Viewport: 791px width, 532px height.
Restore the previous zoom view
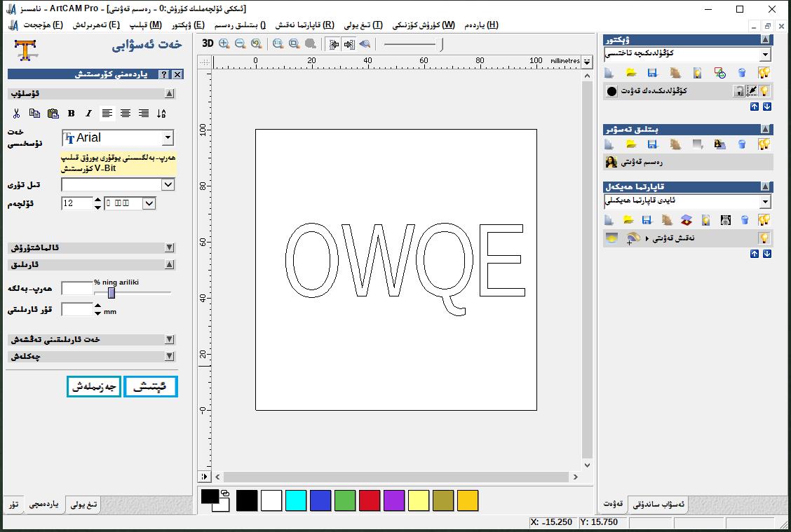click(257, 44)
